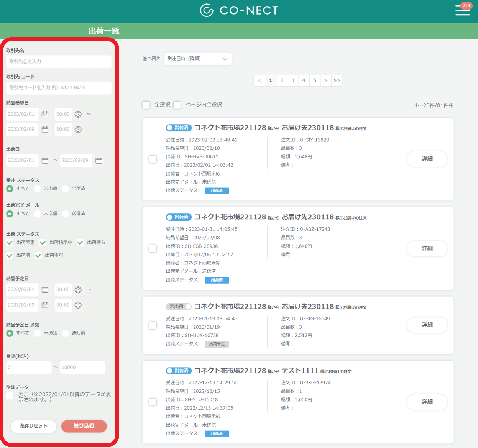Go to page 2
This screenshot has height=448, width=478.
point(282,80)
